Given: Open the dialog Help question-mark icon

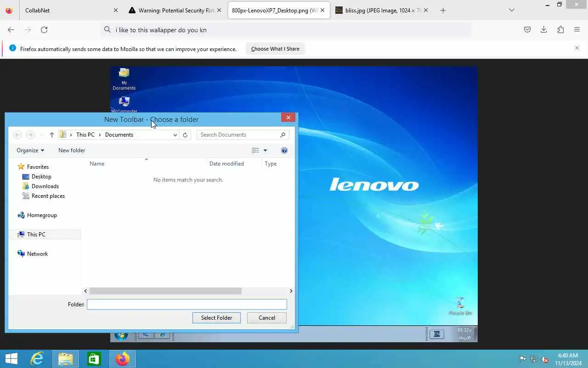Looking at the screenshot, I should pos(284,150).
